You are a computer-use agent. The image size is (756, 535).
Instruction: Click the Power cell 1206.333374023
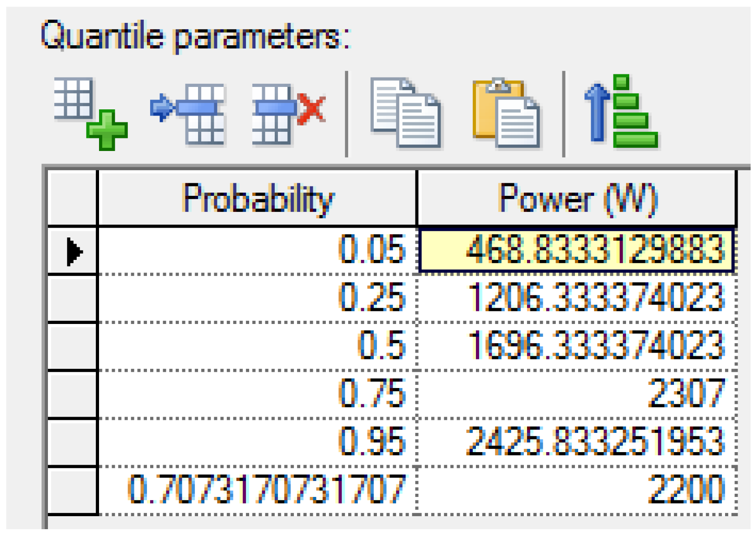click(576, 298)
